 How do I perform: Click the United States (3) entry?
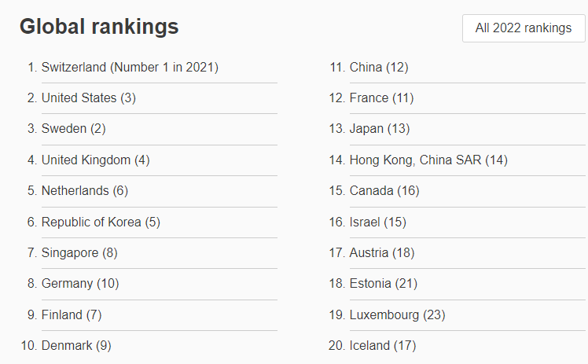89,98
